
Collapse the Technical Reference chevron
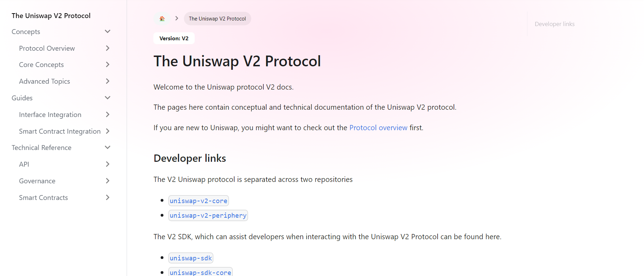coord(108,148)
